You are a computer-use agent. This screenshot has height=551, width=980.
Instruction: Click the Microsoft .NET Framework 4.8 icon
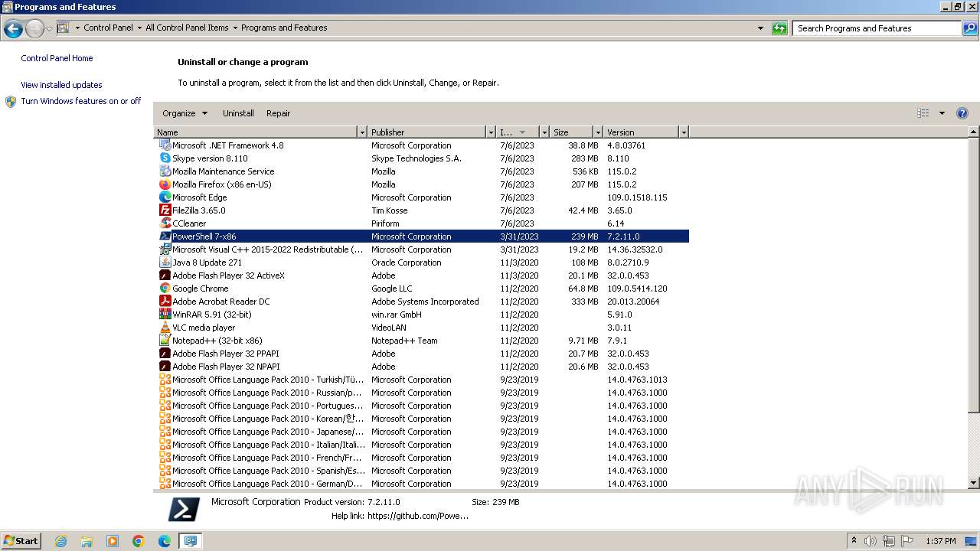[x=165, y=145]
